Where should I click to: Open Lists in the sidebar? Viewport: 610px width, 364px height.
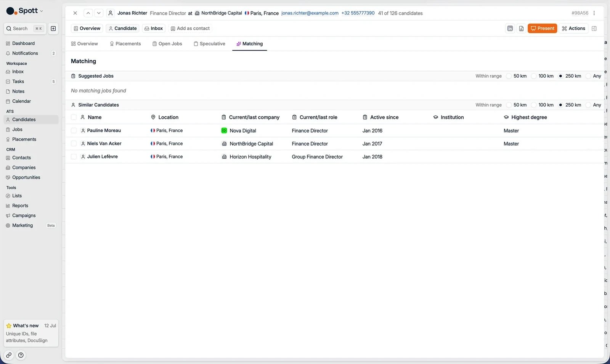[x=31, y=196]
